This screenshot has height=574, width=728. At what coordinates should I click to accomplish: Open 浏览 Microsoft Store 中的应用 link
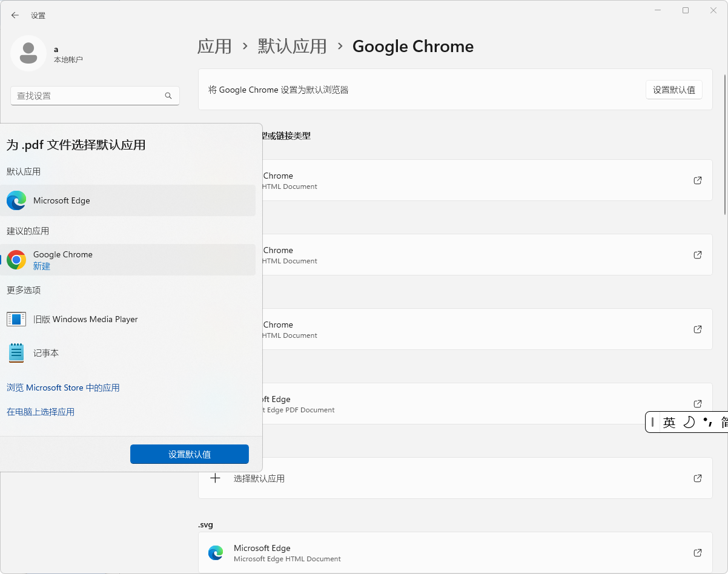point(63,388)
